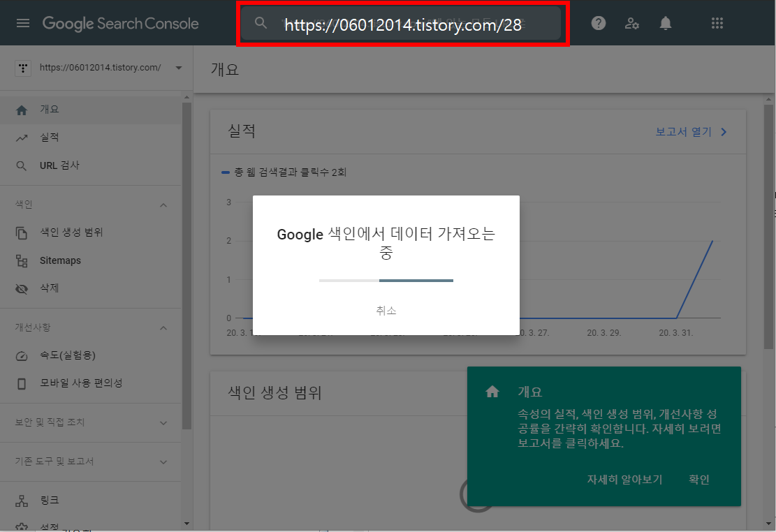Click the tistory property favicon
The width and height of the screenshot is (776, 532).
(23, 68)
